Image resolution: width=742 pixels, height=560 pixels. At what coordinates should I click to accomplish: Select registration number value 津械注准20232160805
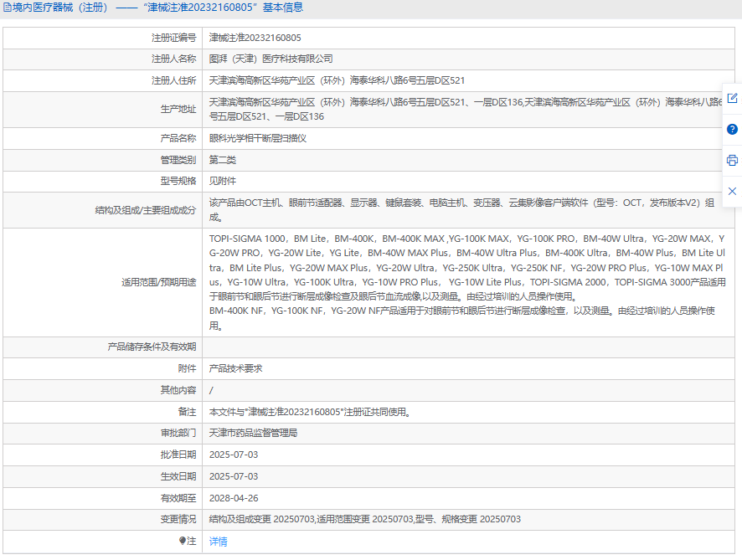point(255,38)
